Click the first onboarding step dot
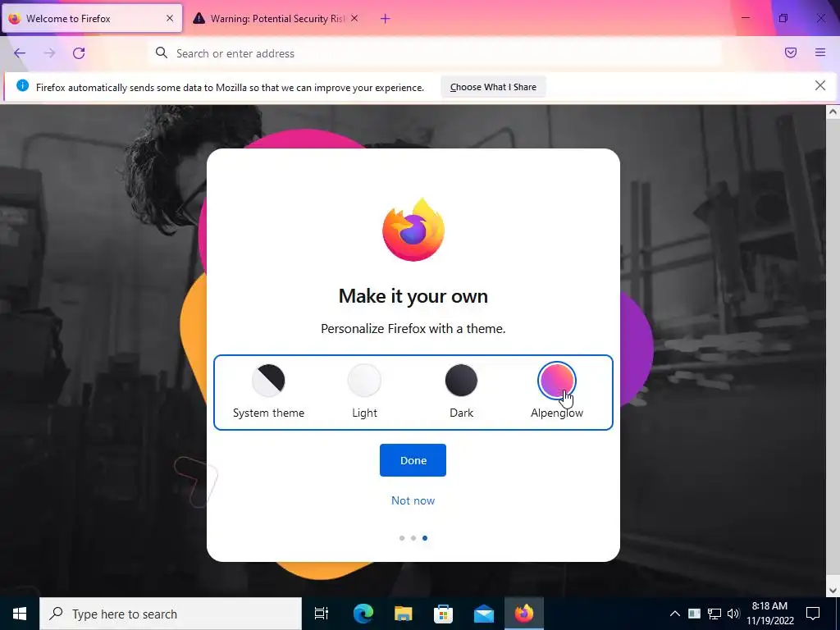The height and width of the screenshot is (630, 840). coord(402,538)
